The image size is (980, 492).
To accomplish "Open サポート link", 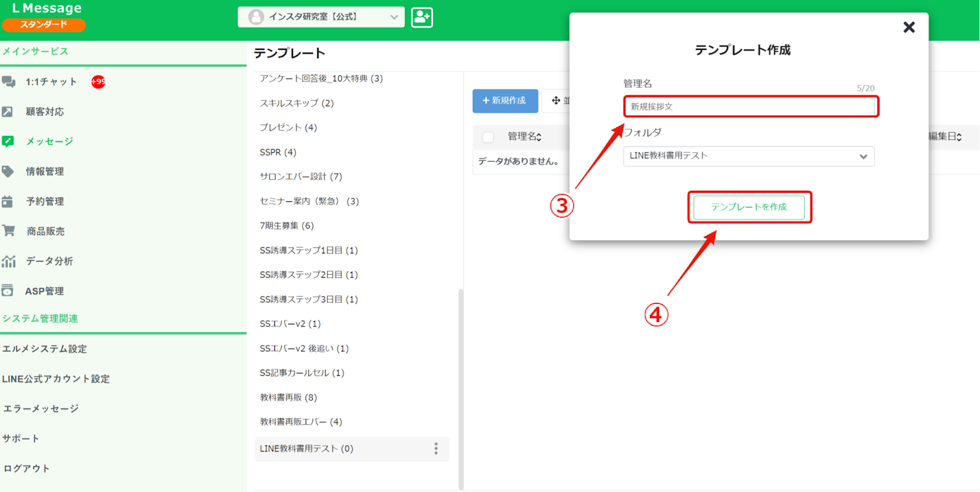I will 21,439.
